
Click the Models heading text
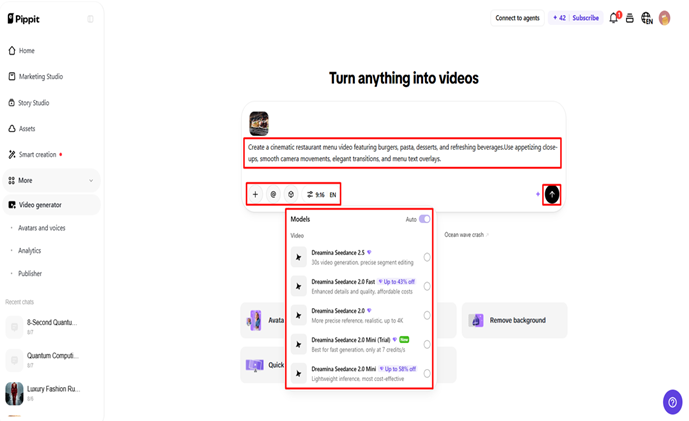pyautogui.click(x=300, y=219)
